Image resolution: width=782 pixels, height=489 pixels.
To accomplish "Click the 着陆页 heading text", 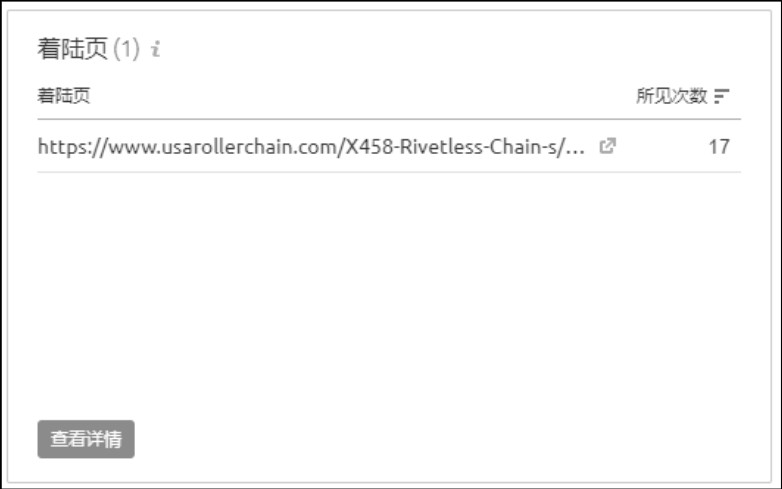I will (73, 49).
